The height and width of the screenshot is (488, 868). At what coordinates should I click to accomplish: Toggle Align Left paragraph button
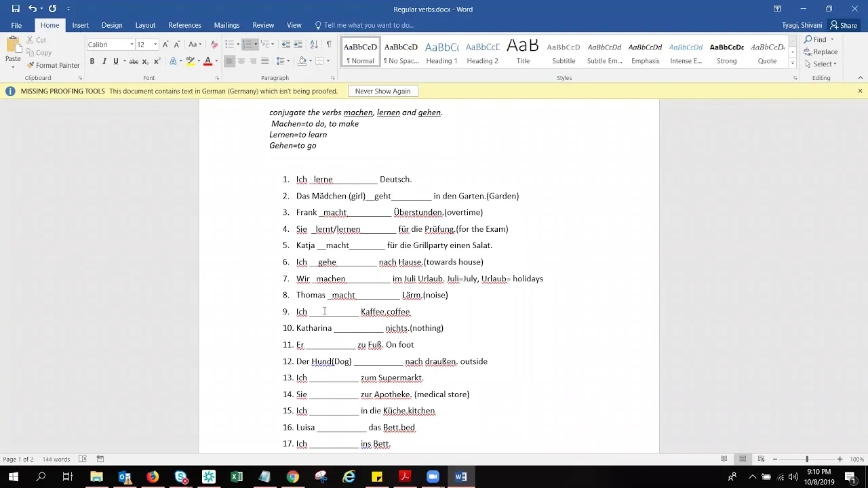[x=229, y=61]
